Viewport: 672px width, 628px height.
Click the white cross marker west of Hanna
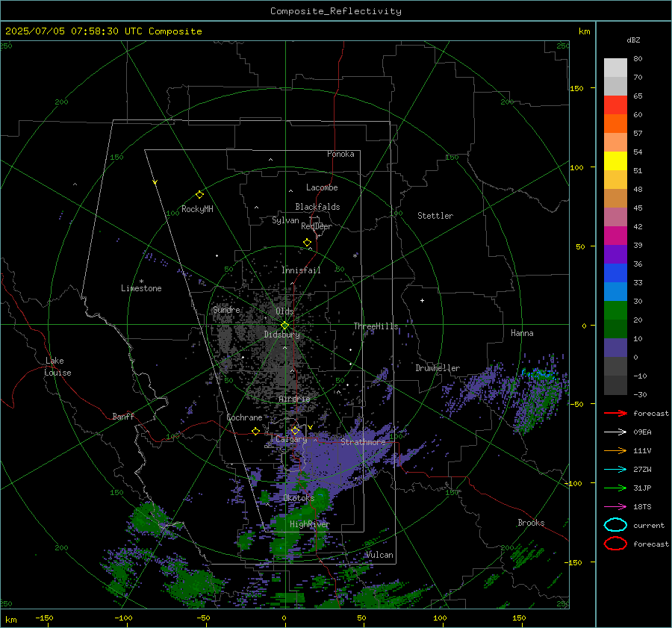click(422, 300)
